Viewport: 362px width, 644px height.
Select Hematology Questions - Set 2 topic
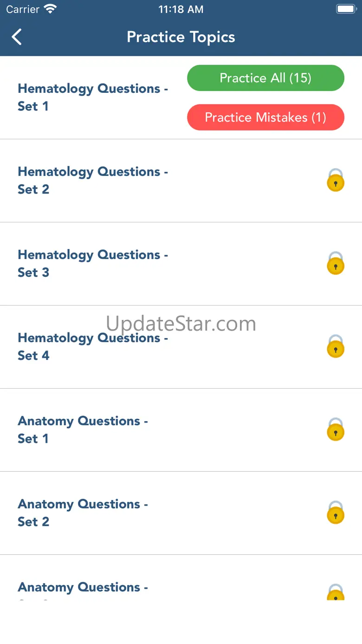[x=93, y=180]
